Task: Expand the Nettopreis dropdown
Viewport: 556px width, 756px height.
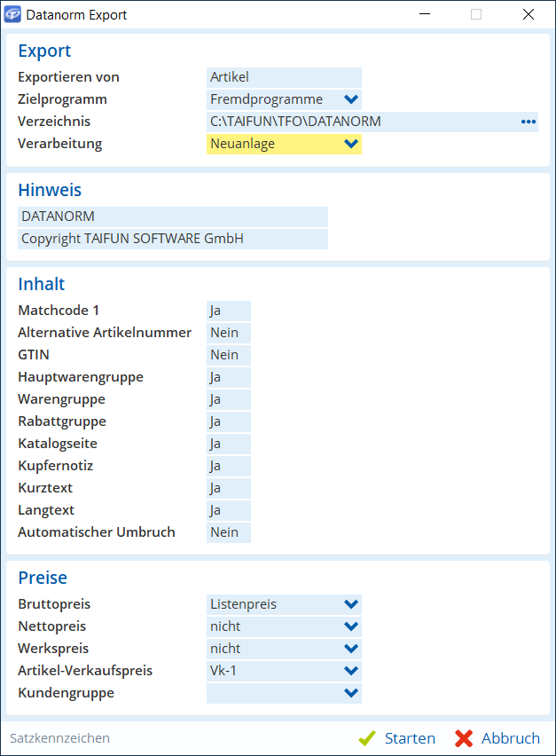Action: 350,626
